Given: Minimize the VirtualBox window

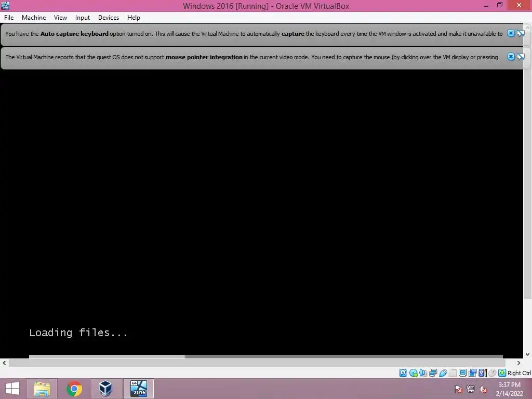Looking at the screenshot, I should pos(486,5).
